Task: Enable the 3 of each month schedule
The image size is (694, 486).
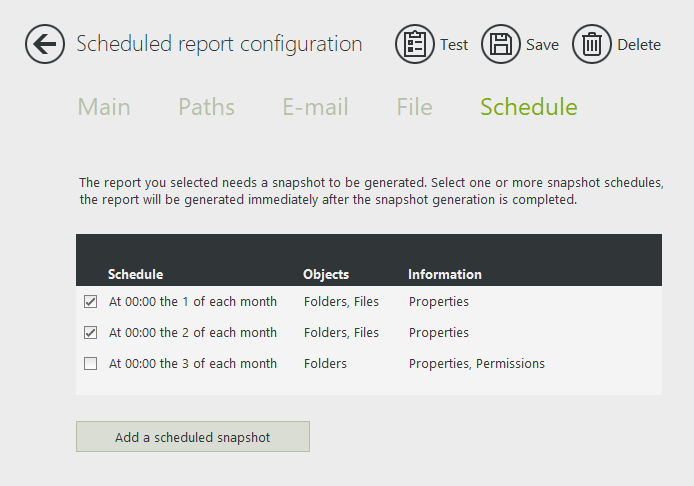Action: 91,364
